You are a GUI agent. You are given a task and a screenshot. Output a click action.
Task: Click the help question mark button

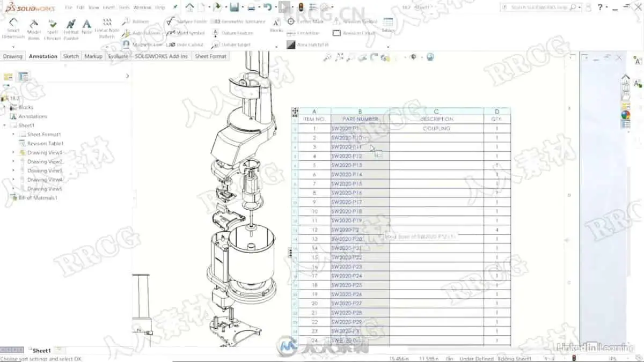click(600, 8)
